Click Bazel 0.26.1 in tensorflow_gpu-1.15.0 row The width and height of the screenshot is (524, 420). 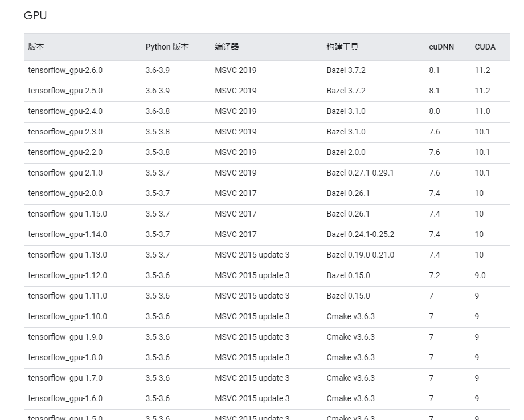pos(348,214)
